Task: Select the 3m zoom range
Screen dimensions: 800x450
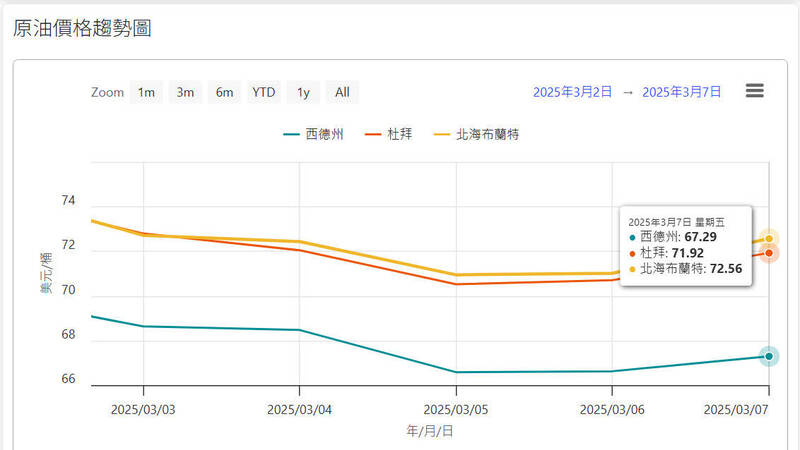Action: pos(185,92)
